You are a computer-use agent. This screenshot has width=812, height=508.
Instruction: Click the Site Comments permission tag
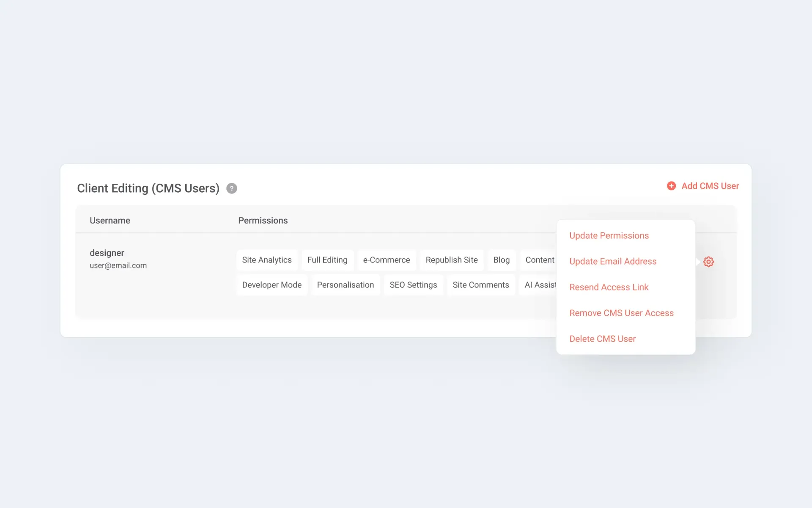point(480,285)
